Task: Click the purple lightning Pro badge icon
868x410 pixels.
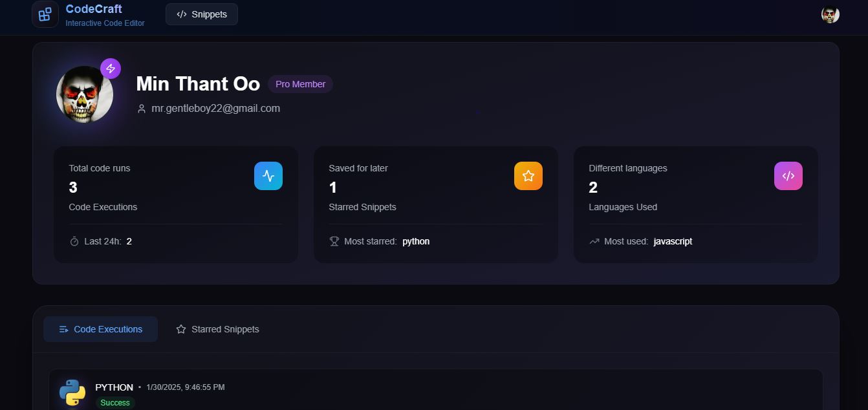Action: (111, 69)
